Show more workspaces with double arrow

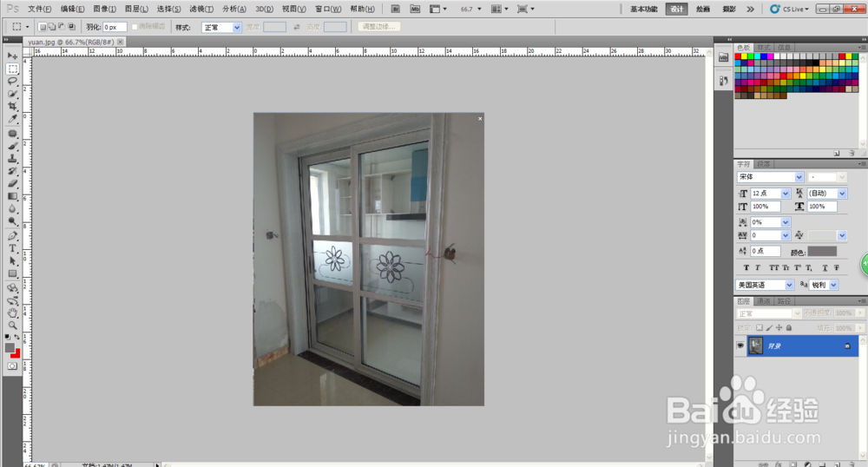(x=750, y=9)
